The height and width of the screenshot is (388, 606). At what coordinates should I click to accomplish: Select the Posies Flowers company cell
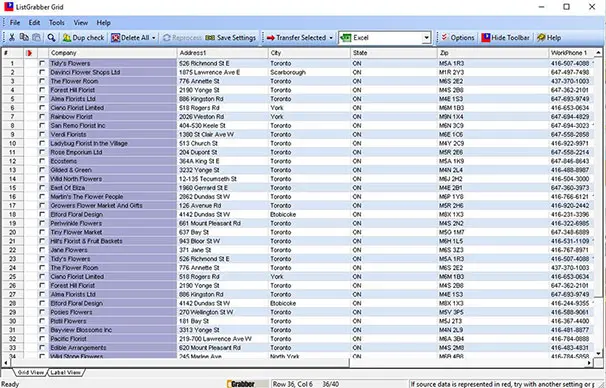(x=112, y=312)
